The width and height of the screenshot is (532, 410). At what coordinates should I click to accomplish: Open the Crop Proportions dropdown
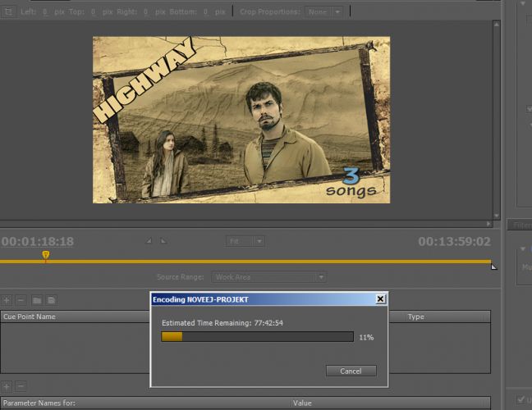[x=323, y=11]
